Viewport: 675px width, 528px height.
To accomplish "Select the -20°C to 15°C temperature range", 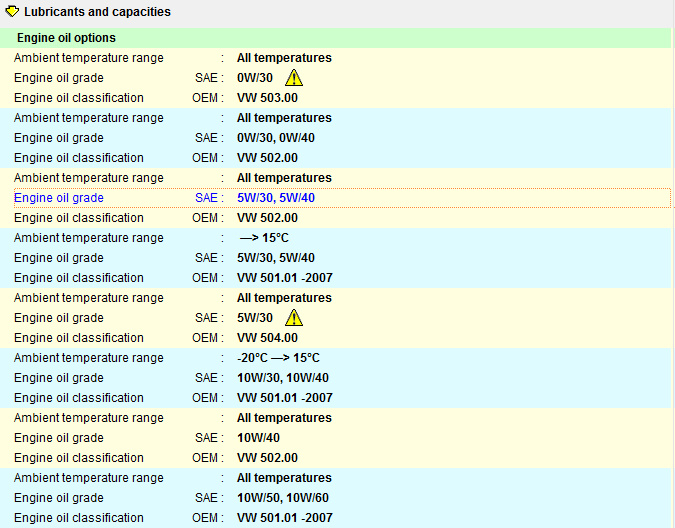I will coord(279,358).
